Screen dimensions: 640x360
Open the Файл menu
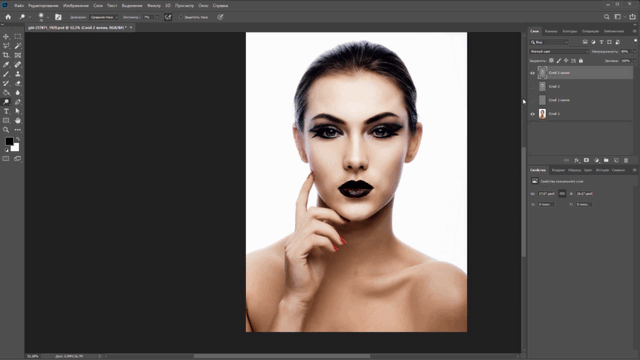click(x=19, y=6)
